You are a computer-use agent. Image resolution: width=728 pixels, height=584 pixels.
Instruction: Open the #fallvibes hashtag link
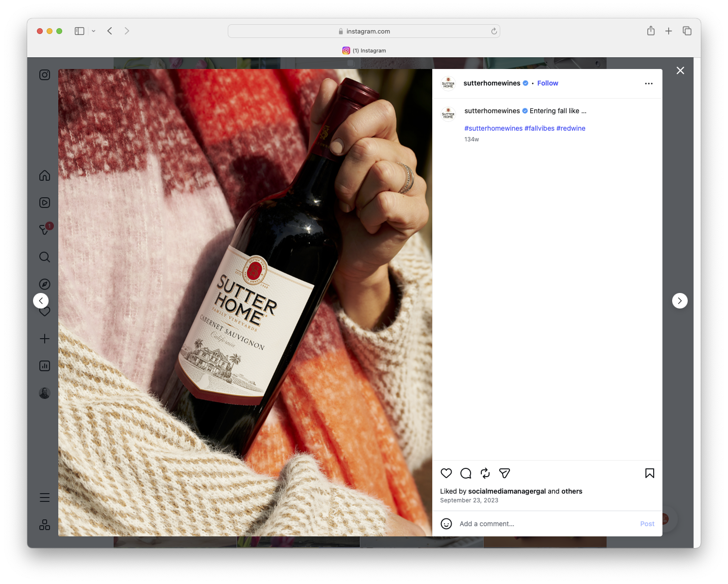[x=539, y=128]
